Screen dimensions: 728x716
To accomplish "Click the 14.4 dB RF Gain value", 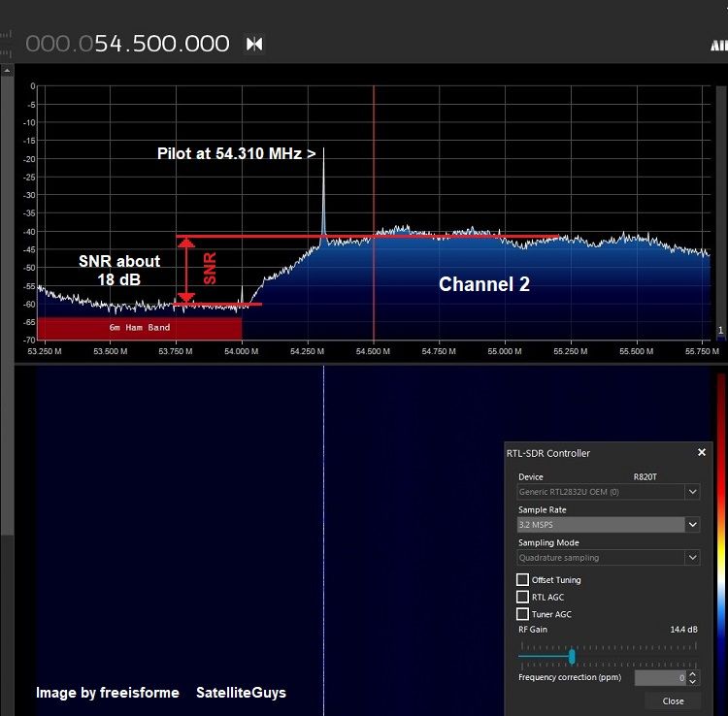I will coord(683,630).
